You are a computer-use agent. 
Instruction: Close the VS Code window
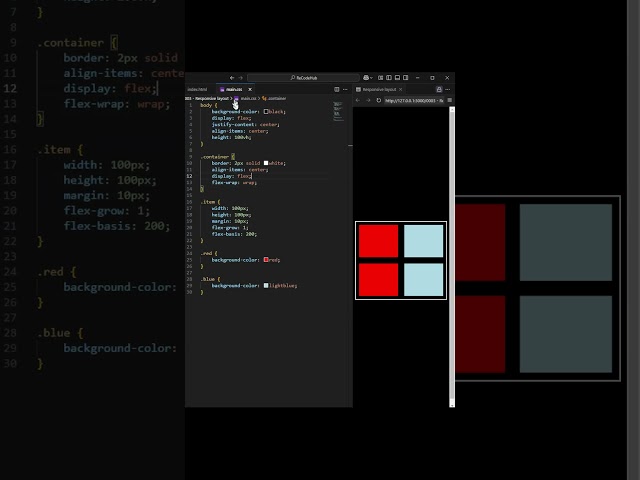[447, 78]
